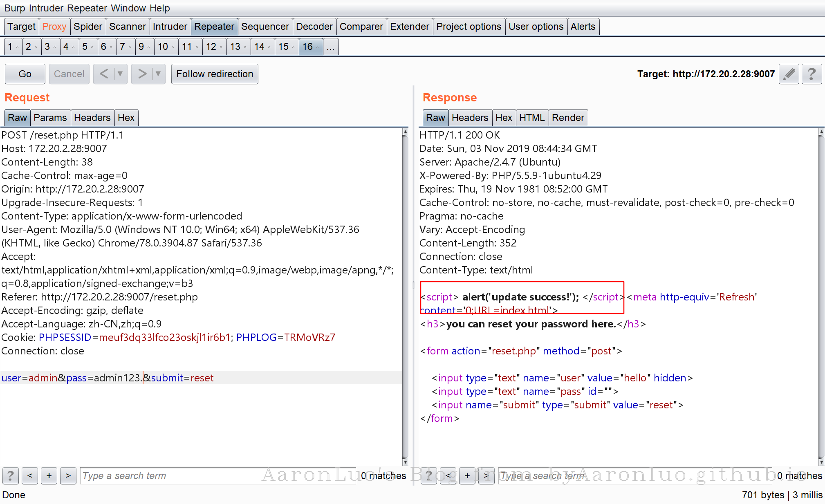825x504 pixels.
Task: Open the Burp menu
Action: 15,8
